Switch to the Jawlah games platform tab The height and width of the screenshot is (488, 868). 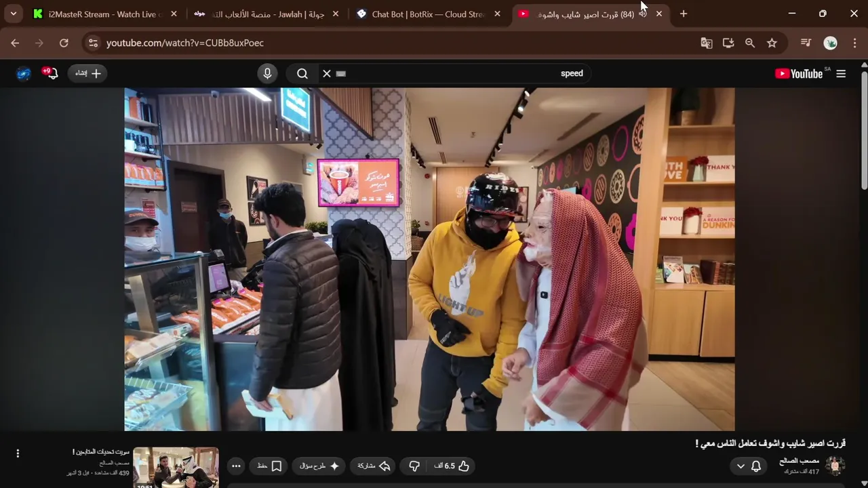click(266, 14)
